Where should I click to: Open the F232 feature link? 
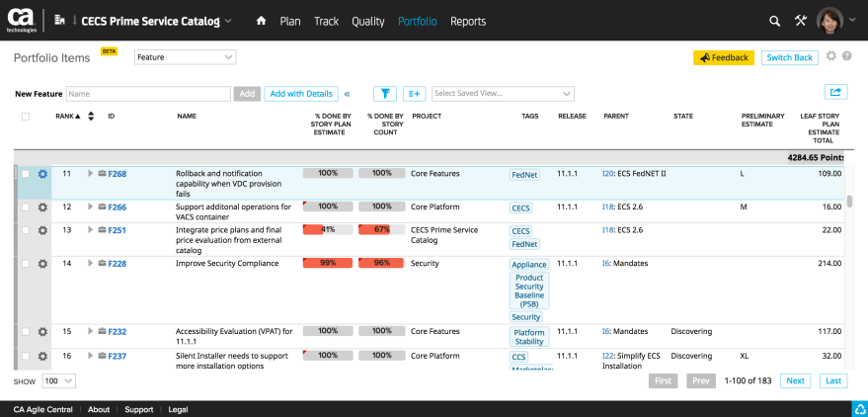117,332
